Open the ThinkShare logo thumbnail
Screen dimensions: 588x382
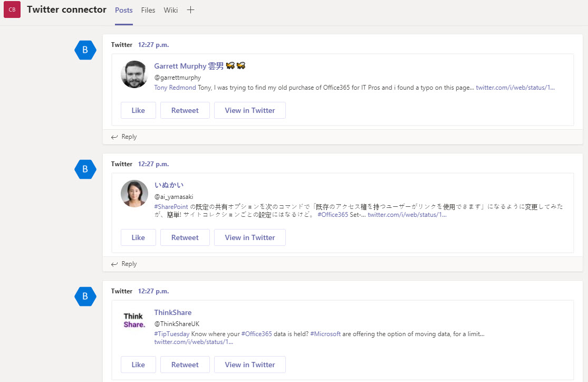tap(134, 320)
